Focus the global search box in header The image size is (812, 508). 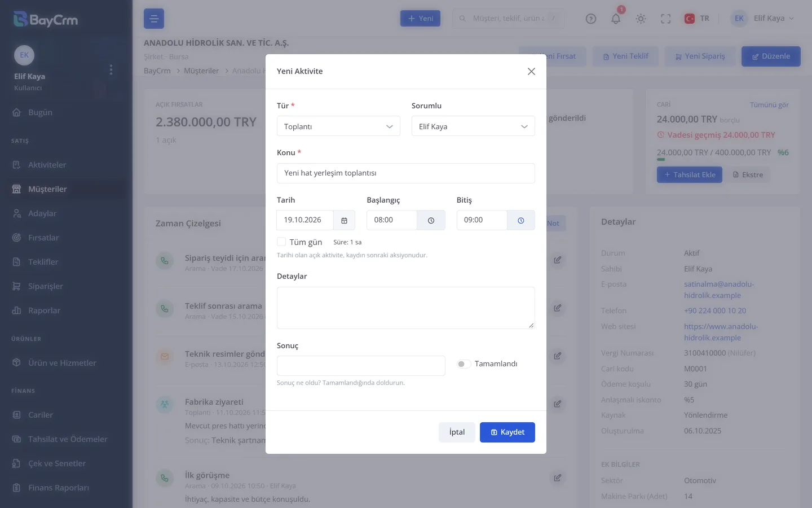click(x=508, y=19)
